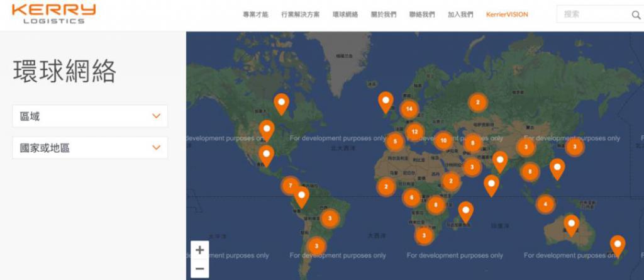This screenshot has height=280, width=644.
Task: Click the location pin on Australia
Action: pyautogui.click(x=571, y=223)
